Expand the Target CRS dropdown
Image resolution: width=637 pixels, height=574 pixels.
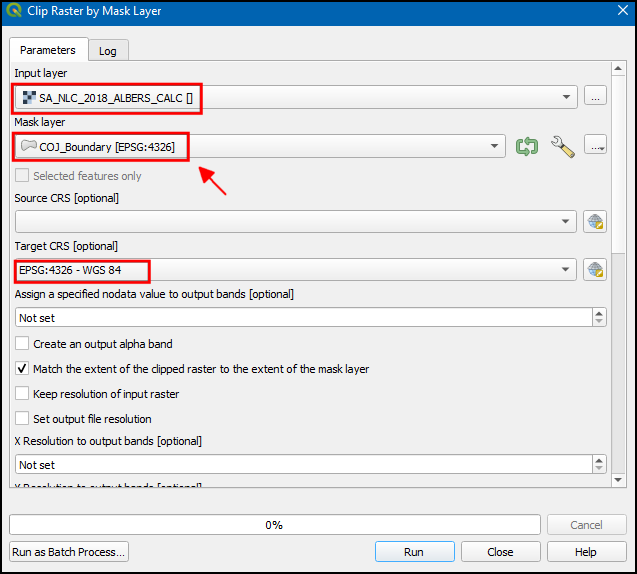click(568, 270)
